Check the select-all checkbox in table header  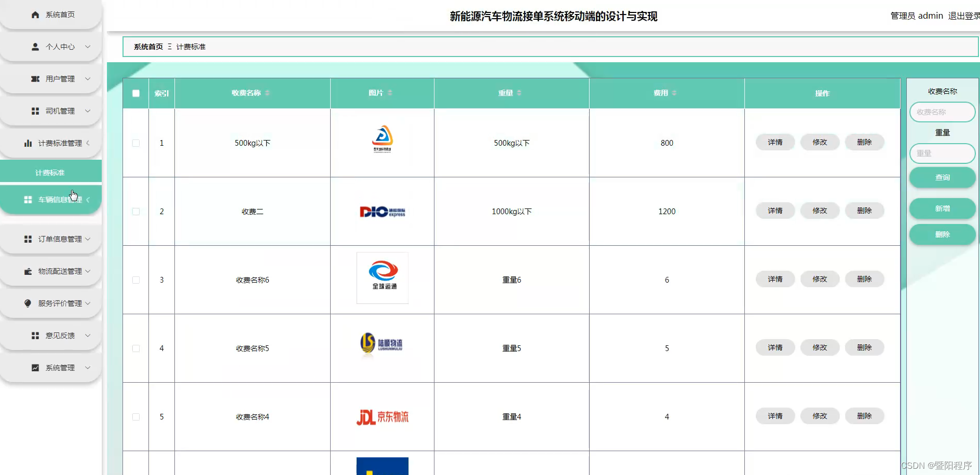135,93
